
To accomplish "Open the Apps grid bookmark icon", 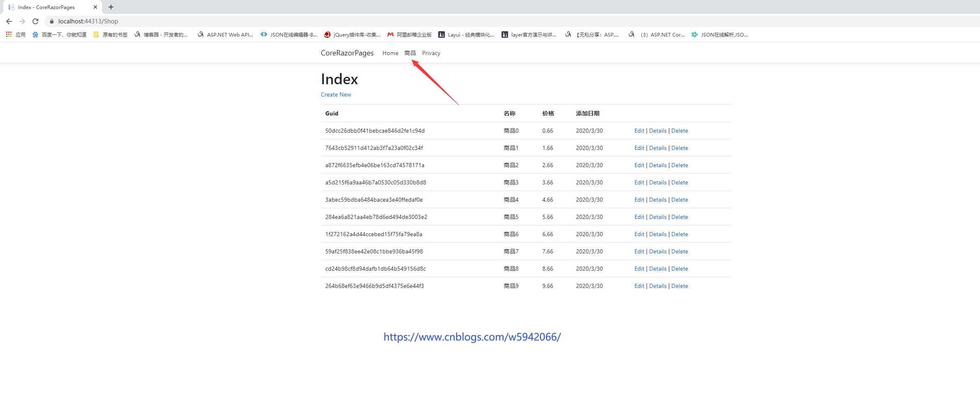I will tap(9, 35).
